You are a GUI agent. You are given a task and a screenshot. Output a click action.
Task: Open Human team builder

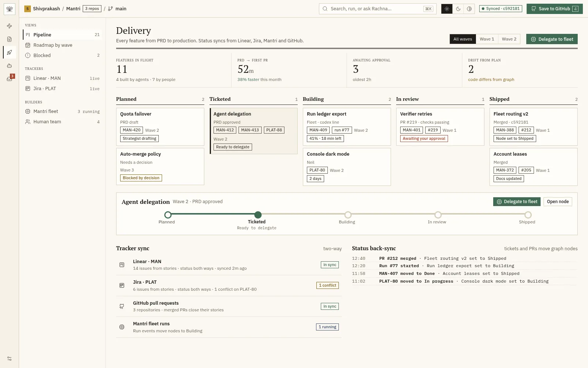point(62,122)
